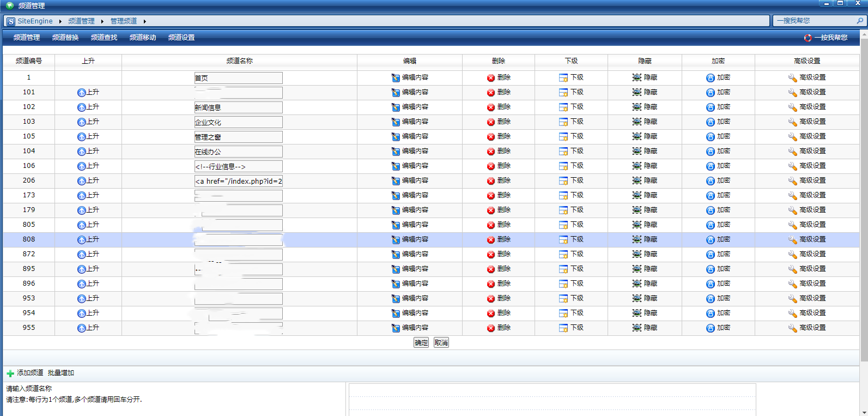Click the 删除 text in row 105

504,136
